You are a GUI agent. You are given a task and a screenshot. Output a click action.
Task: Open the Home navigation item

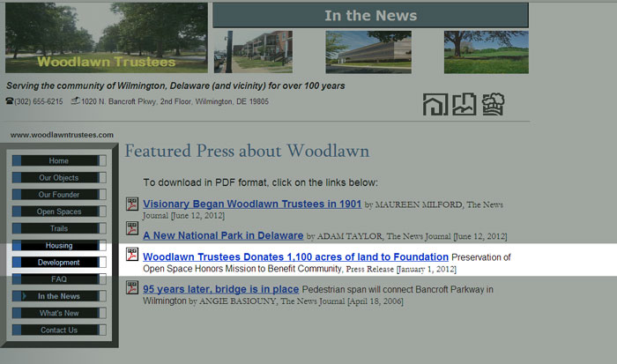[59, 161]
